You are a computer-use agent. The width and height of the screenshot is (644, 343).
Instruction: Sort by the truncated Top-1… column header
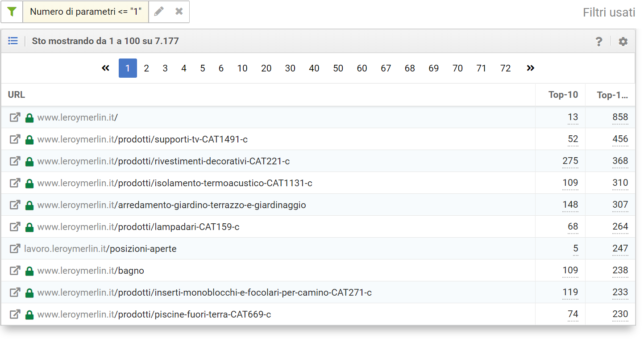(612, 95)
